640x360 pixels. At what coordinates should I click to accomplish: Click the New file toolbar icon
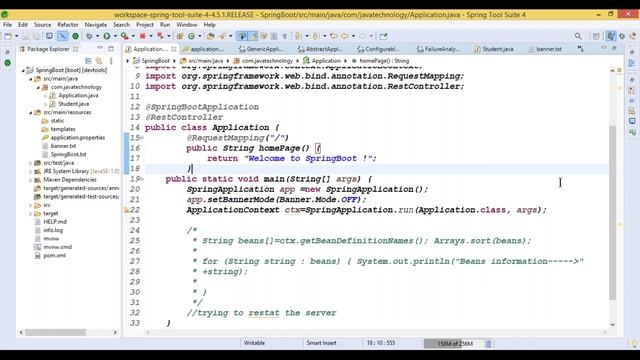[8, 36]
